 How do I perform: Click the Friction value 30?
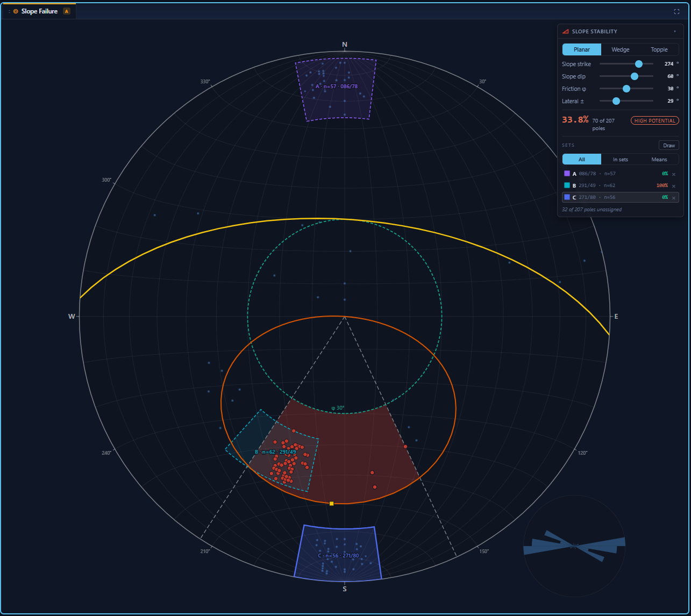pyautogui.click(x=671, y=89)
